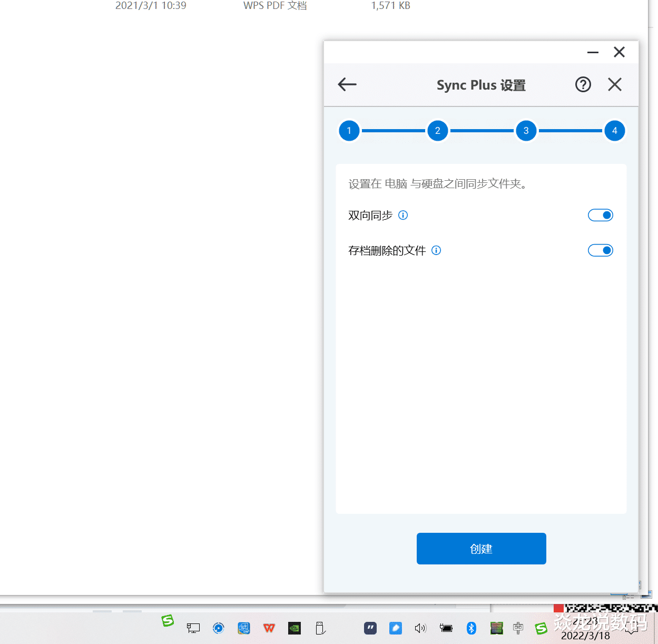
Task: Close the Sync Plus settings panel
Action: click(x=615, y=84)
